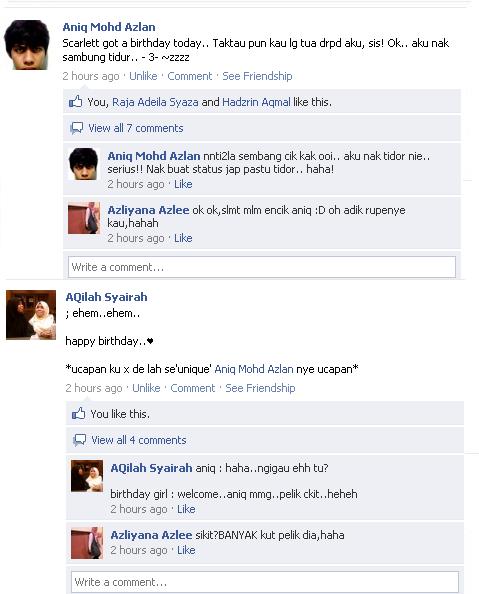Expand View all 7 comments
Image resolution: width=479 pixels, height=594 pixels.
coord(136,128)
